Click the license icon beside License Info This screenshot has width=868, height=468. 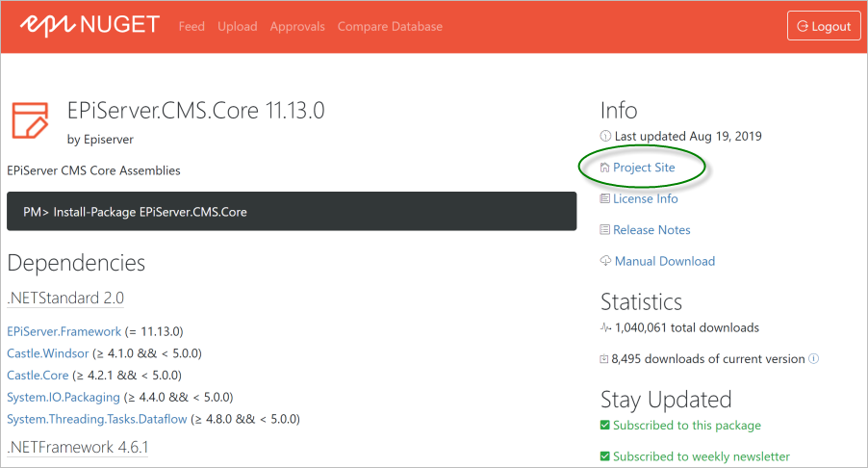605,199
